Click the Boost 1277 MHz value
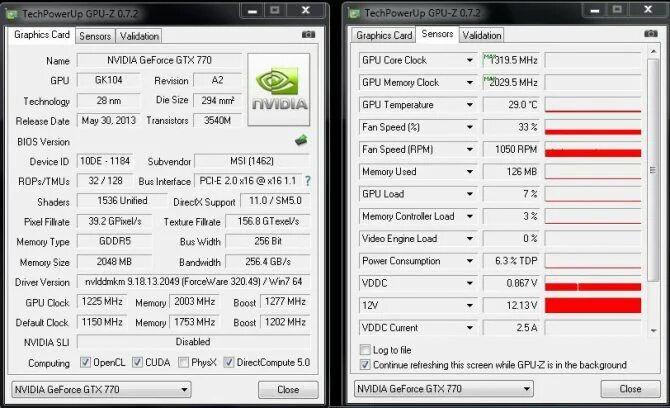 tap(285, 302)
